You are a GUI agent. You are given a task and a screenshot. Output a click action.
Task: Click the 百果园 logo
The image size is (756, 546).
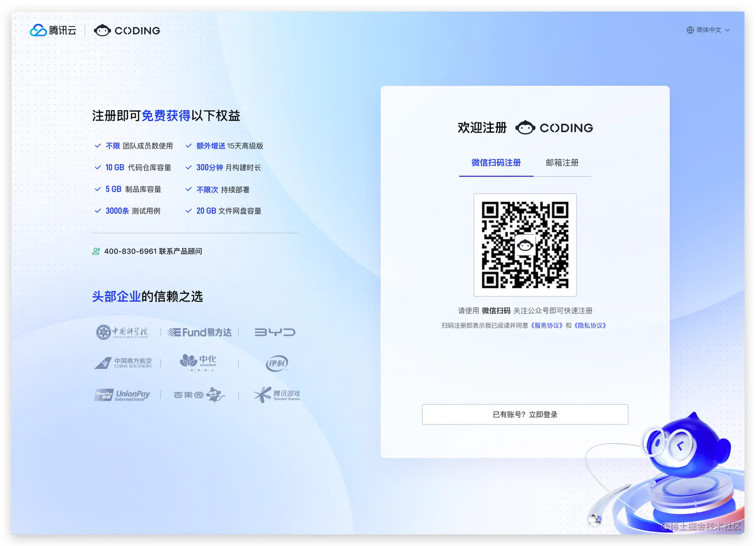click(199, 395)
